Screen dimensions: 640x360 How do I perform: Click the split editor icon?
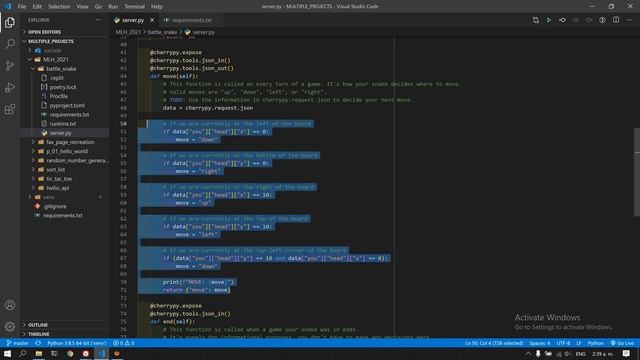(x=616, y=20)
